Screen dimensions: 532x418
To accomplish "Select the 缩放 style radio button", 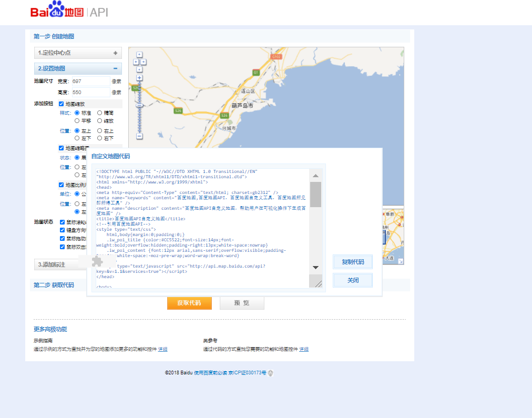I will (x=100, y=121).
